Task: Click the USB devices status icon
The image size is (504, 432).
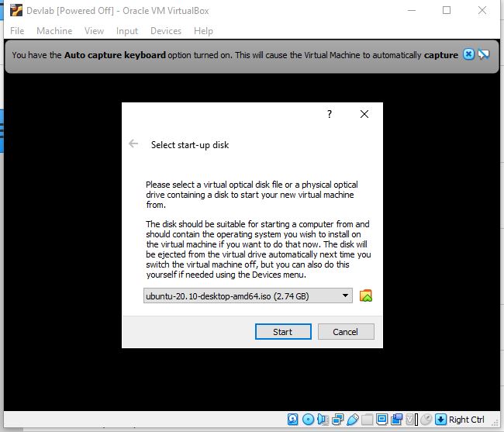Action: tap(352, 420)
